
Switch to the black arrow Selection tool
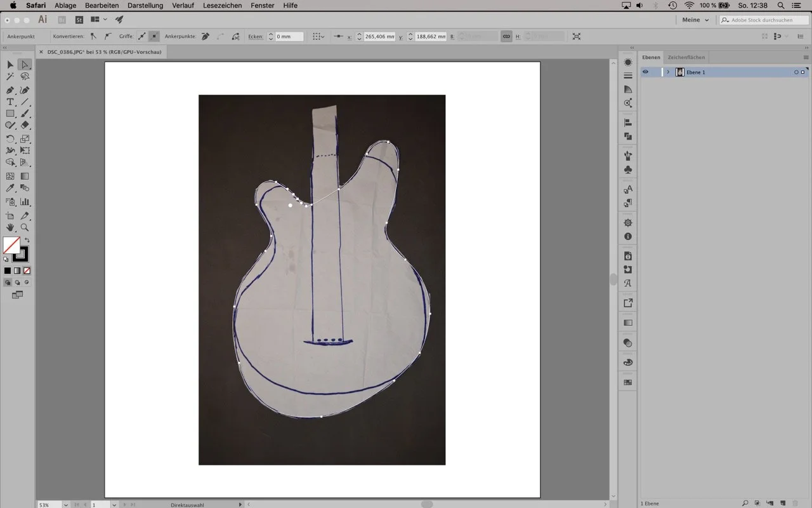pyautogui.click(x=10, y=65)
